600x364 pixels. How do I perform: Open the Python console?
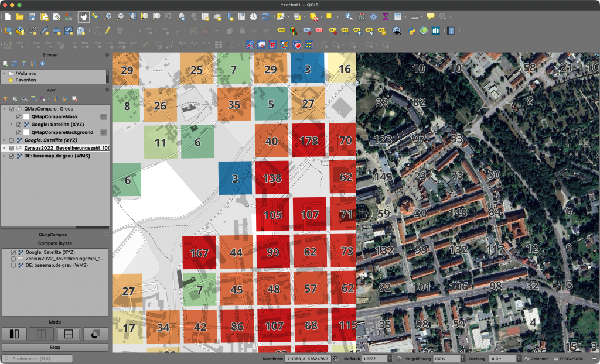point(412,30)
